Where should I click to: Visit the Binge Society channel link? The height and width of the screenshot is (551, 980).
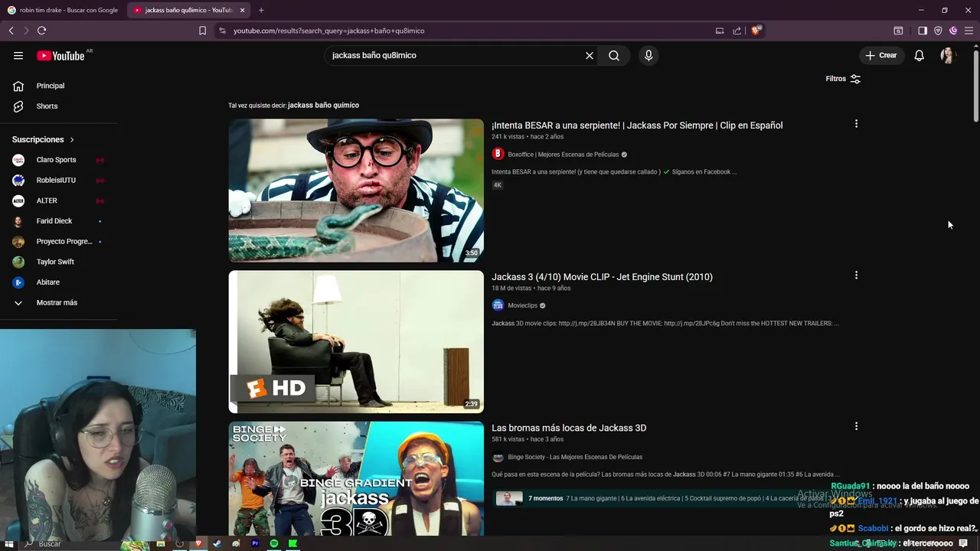[x=575, y=457]
